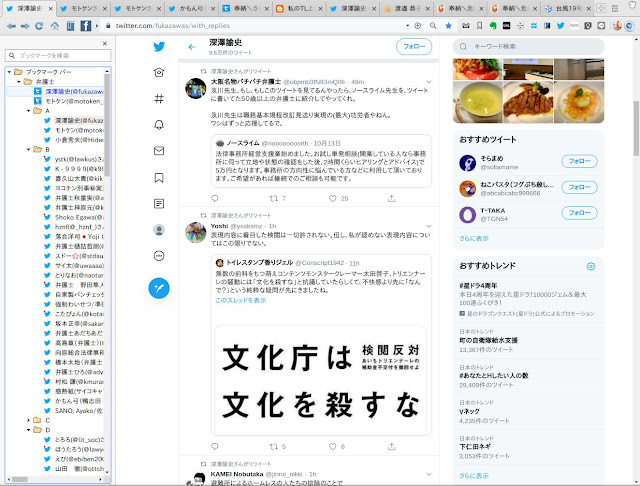640x486 pixels.
Task: Retweet the tweet with 5 retweets
Action: click(274, 446)
